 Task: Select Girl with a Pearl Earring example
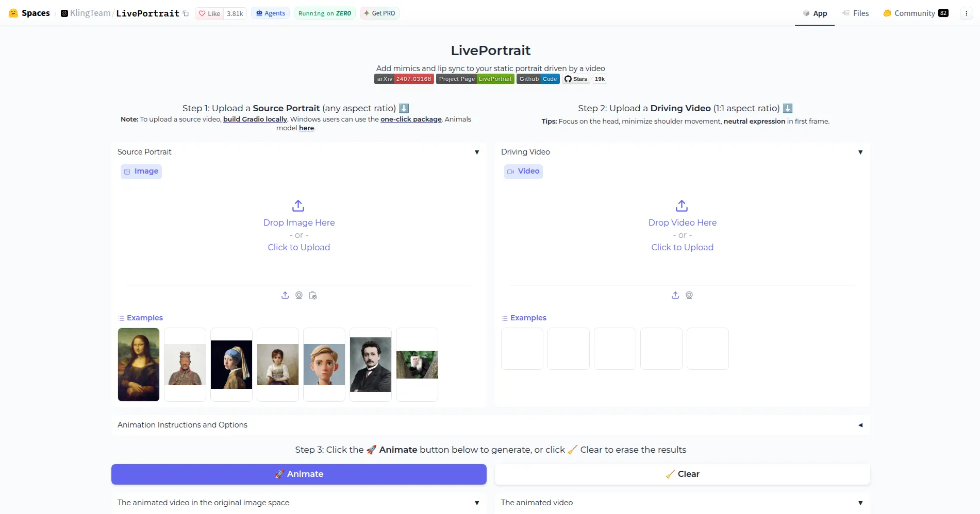[231, 365]
